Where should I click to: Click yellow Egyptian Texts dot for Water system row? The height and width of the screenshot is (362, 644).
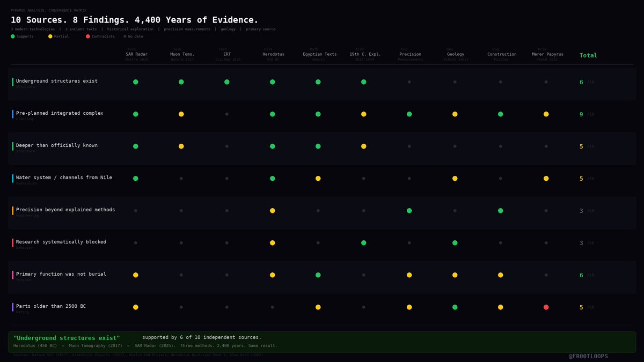pyautogui.click(x=318, y=179)
